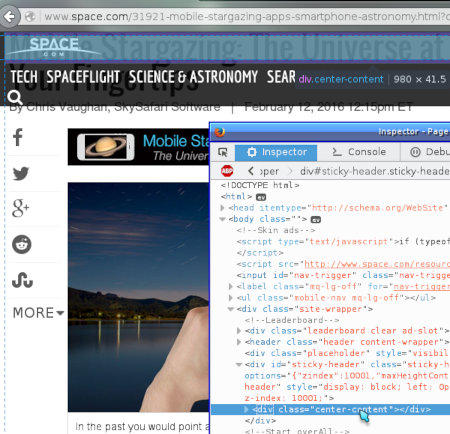Open the SPACEFLIGHT navigation menu item
Image resolution: width=450 pixels, height=434 pixels.
[83, 77]
